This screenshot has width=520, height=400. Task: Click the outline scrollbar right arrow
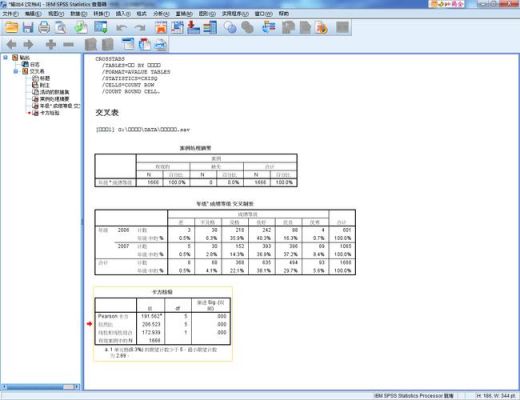click(77, 387)
